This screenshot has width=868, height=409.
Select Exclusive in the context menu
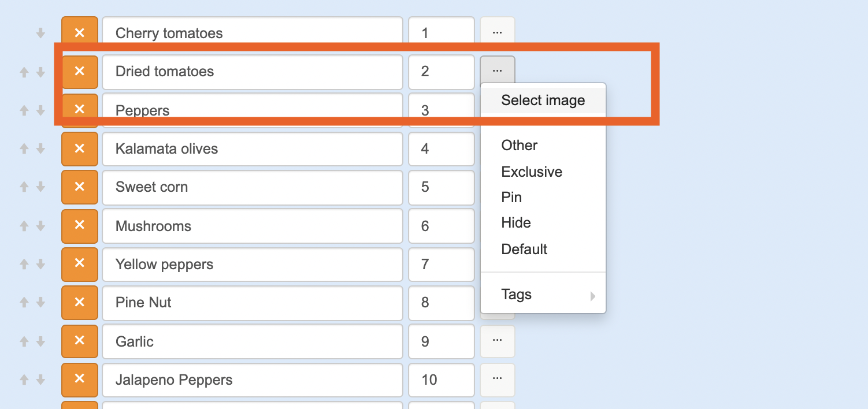[532, 172]
